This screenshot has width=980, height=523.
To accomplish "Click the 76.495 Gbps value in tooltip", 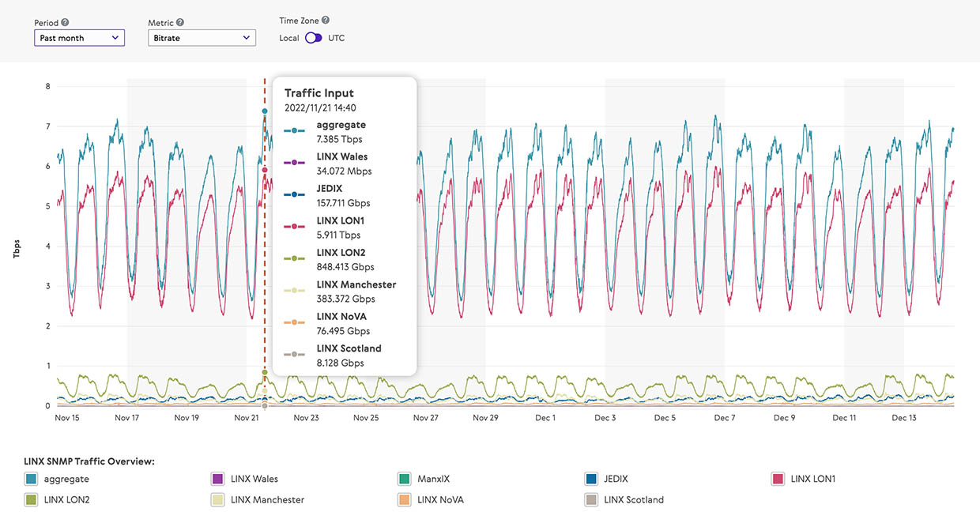I will click(341, 331).
